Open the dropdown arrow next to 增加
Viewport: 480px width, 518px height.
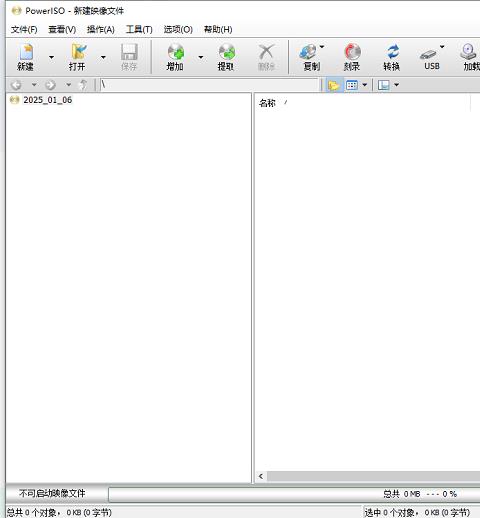(x=201, y=57)
